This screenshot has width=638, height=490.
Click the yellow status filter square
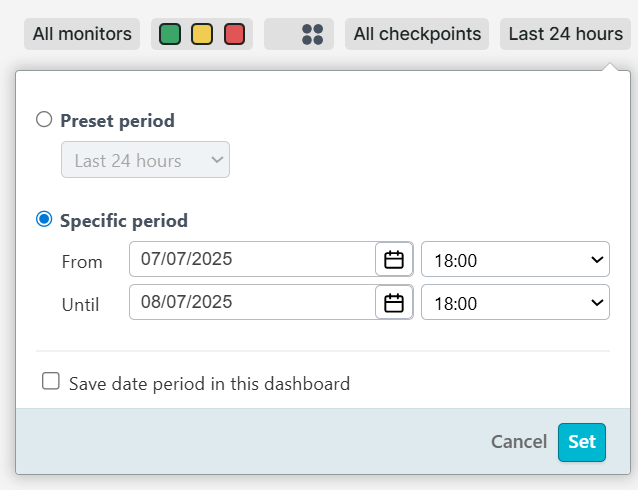[202, 34]
